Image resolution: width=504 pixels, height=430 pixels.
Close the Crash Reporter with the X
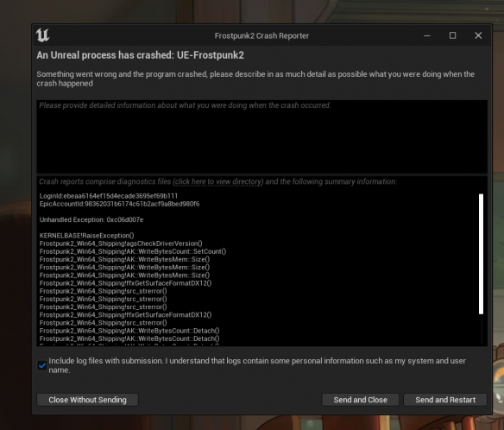478,35
